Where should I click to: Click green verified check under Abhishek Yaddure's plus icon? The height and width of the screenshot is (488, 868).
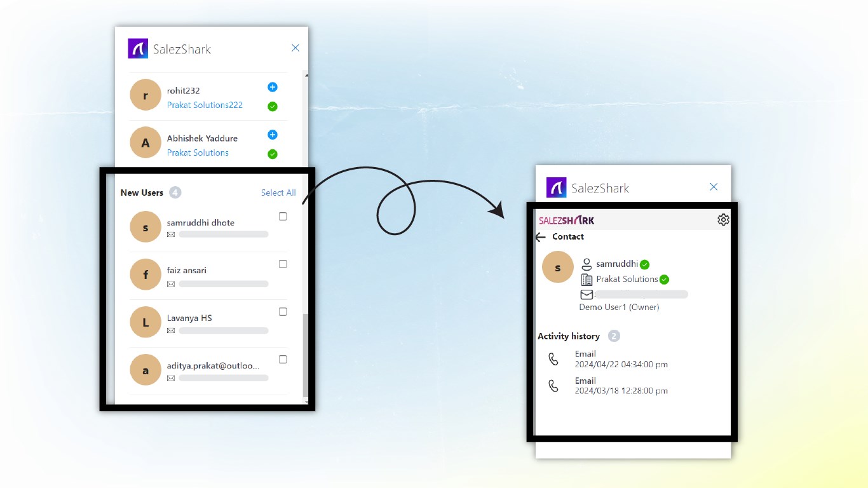(273, 154)
